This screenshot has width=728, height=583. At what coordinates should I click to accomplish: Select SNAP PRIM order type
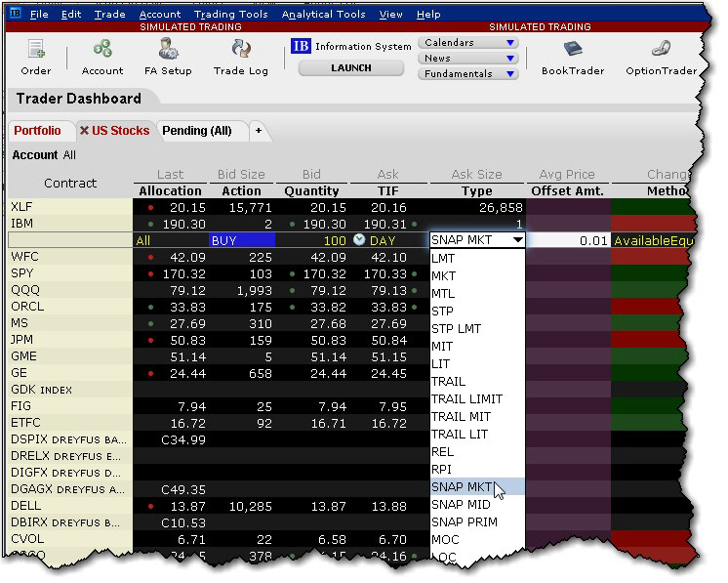point(477,522)
